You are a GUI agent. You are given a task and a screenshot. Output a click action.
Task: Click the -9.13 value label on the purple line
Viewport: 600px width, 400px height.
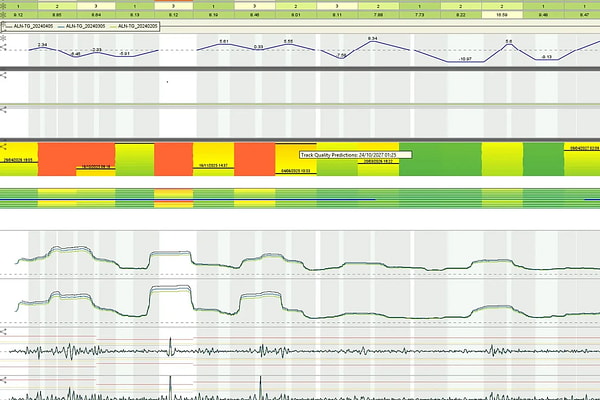click(547, 57)
